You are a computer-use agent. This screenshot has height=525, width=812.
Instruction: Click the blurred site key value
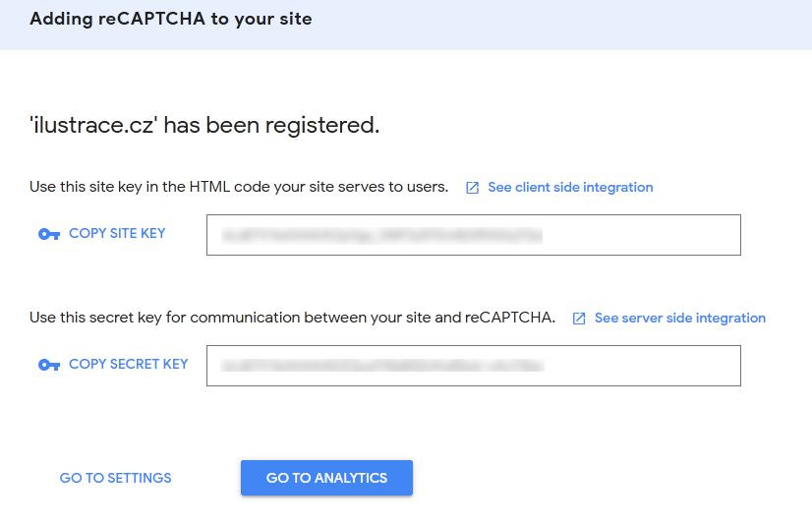(x=382, y=235)
